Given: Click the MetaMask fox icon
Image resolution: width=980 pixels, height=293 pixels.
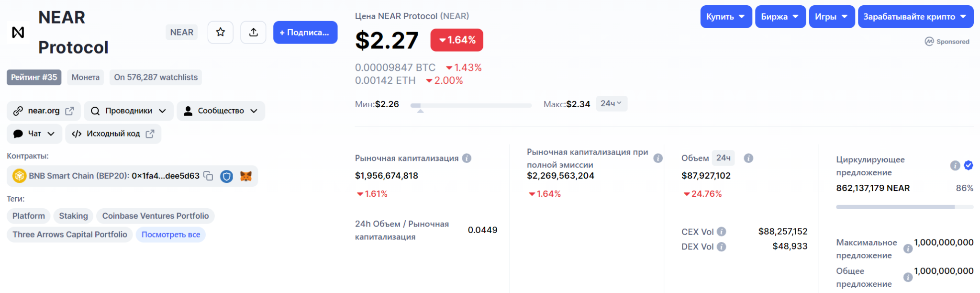Looking at the screenshot, I should click(x=245, y=176).
